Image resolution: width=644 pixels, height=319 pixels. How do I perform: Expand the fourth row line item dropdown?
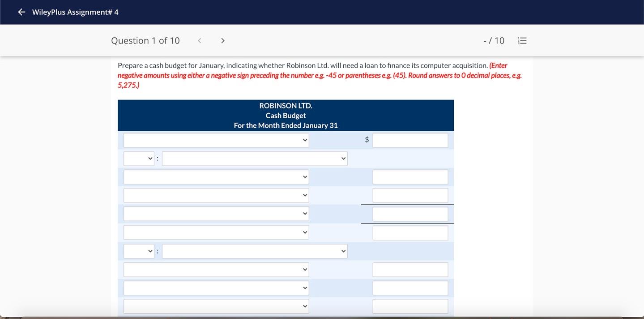(x=216, y=194)
